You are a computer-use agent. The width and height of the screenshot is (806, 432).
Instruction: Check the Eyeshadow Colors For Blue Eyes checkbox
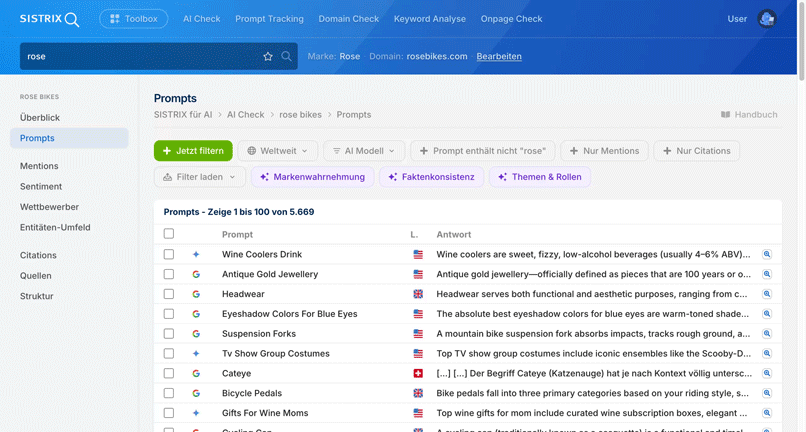click(169, 314)
